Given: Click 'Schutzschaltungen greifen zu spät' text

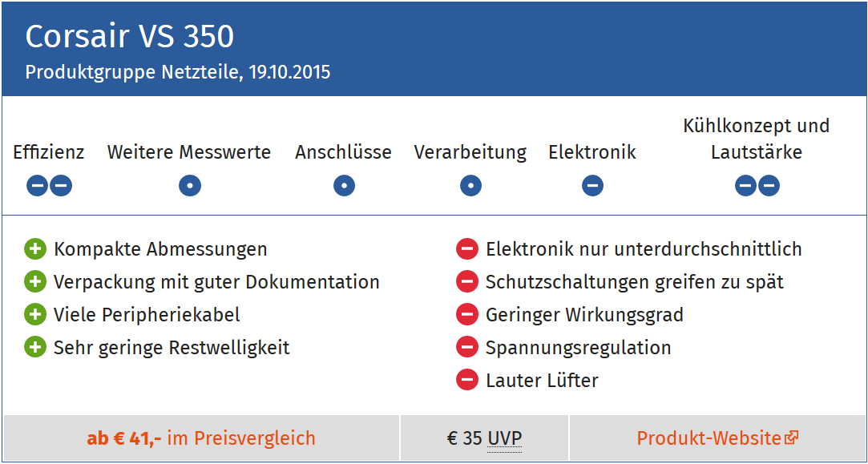Looking at the screenshot, I should (x=635, y=282).
